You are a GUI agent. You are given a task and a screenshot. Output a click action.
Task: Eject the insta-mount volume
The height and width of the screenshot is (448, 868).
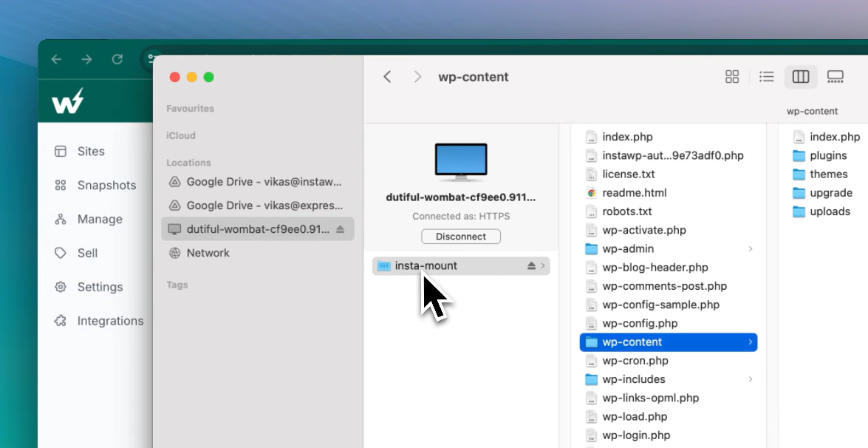click(531, 266)
